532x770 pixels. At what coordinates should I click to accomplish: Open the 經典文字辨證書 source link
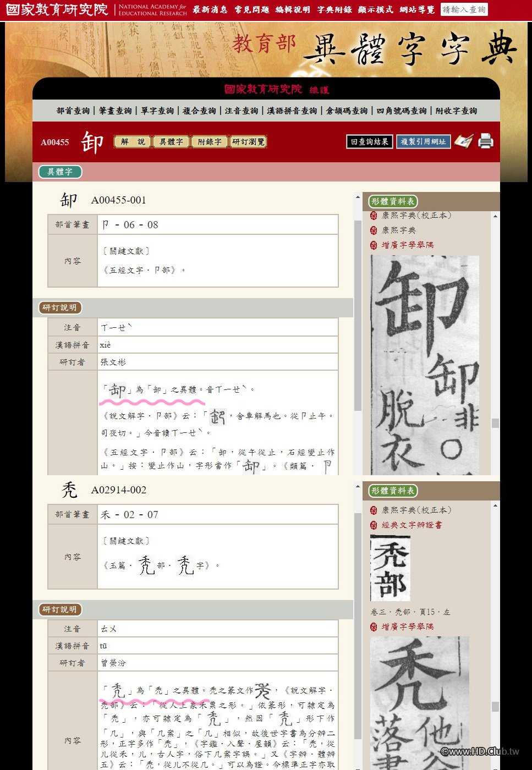pyautogui.click(x=412, y=525)
